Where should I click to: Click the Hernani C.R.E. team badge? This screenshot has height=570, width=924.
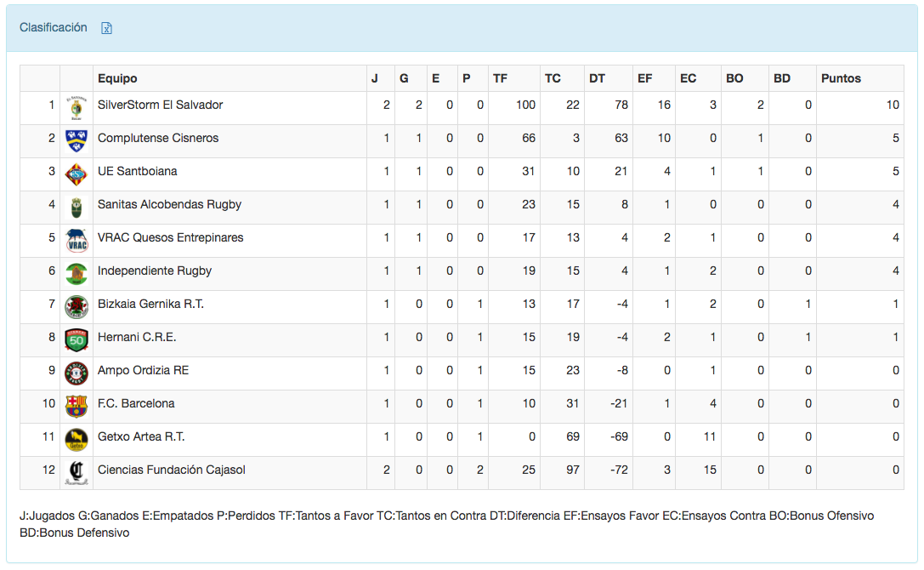(77, 339)
